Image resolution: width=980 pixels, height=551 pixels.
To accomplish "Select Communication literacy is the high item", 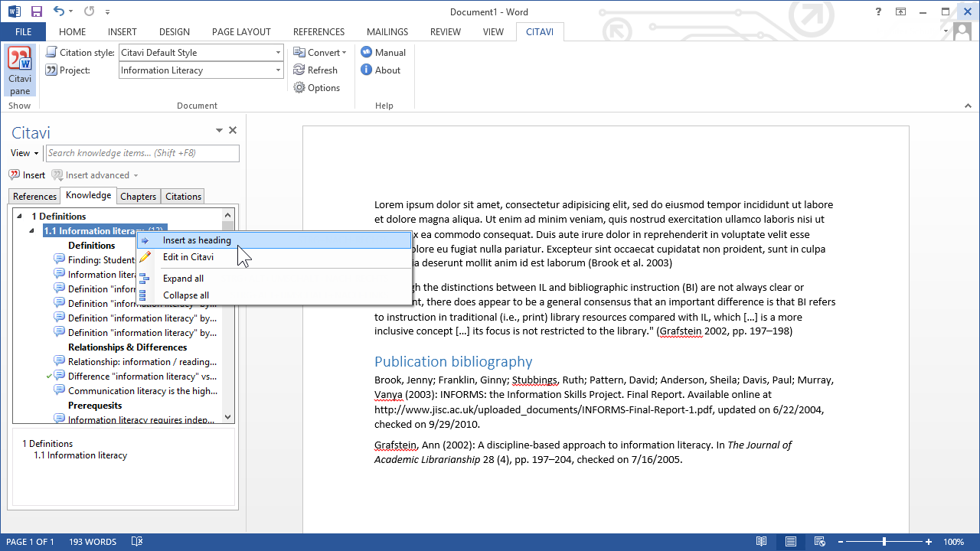I will pyautogui.click(x=136, y=391).
